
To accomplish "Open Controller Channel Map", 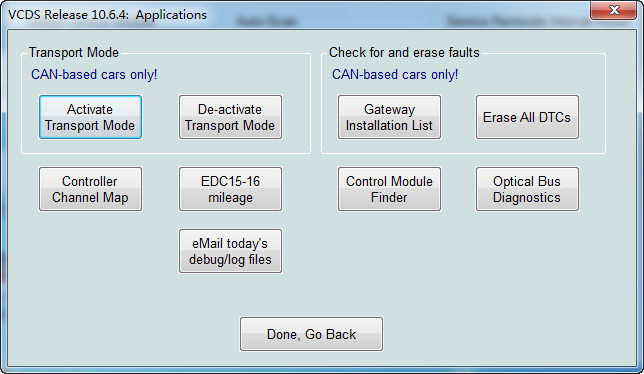I will coord(90,189).
